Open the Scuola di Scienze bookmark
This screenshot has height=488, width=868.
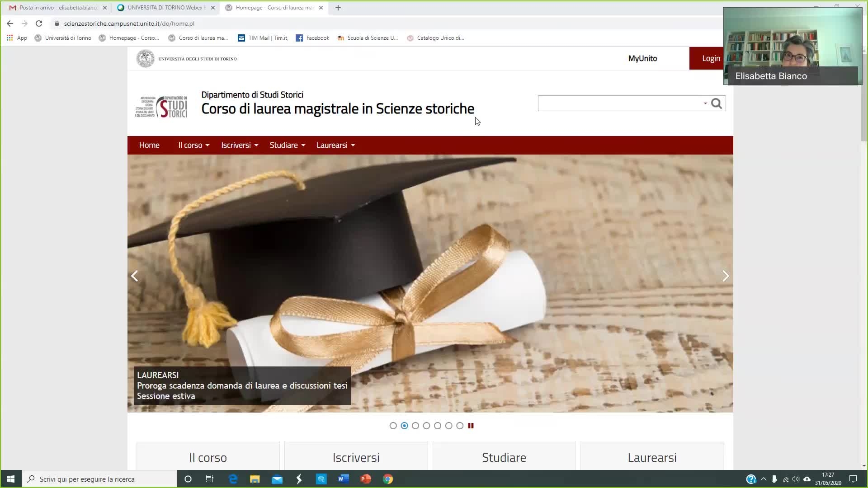(368, 38)
